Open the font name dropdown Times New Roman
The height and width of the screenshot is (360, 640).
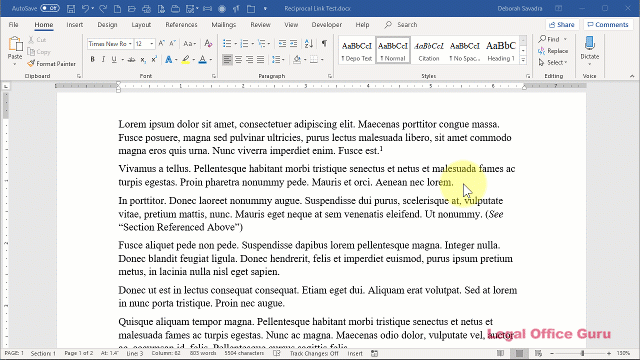[x=130, y=44]
